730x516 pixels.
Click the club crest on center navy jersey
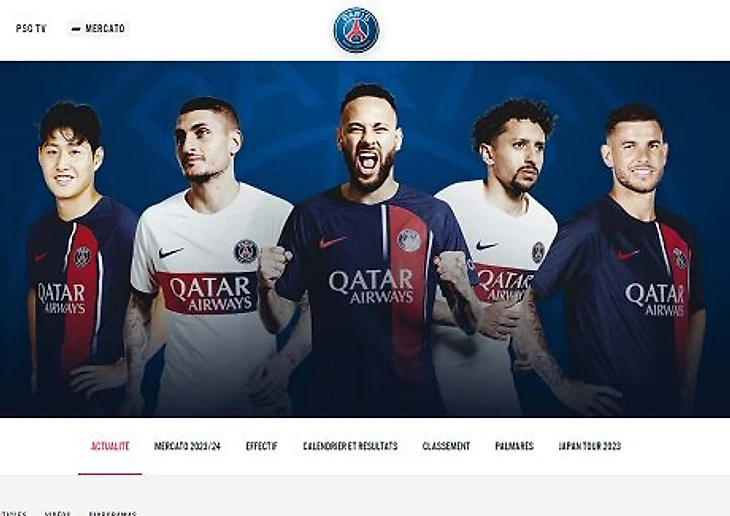point(409,240)
